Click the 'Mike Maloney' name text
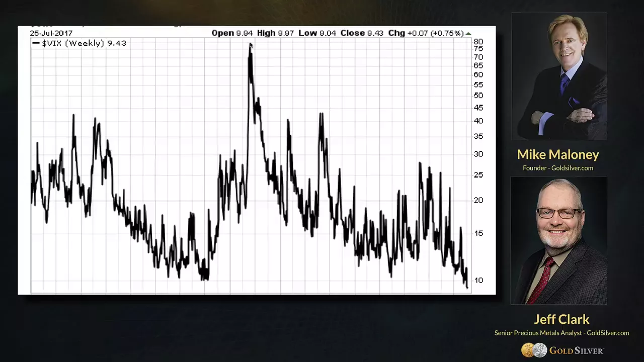This screenshot has height=362, width=644. point(558,154)
